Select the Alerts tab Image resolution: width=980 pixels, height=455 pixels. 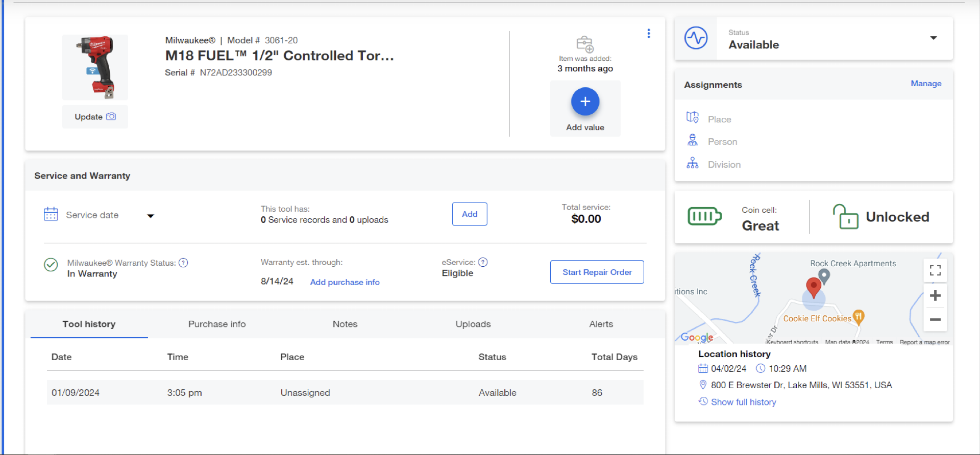(601, 324)
